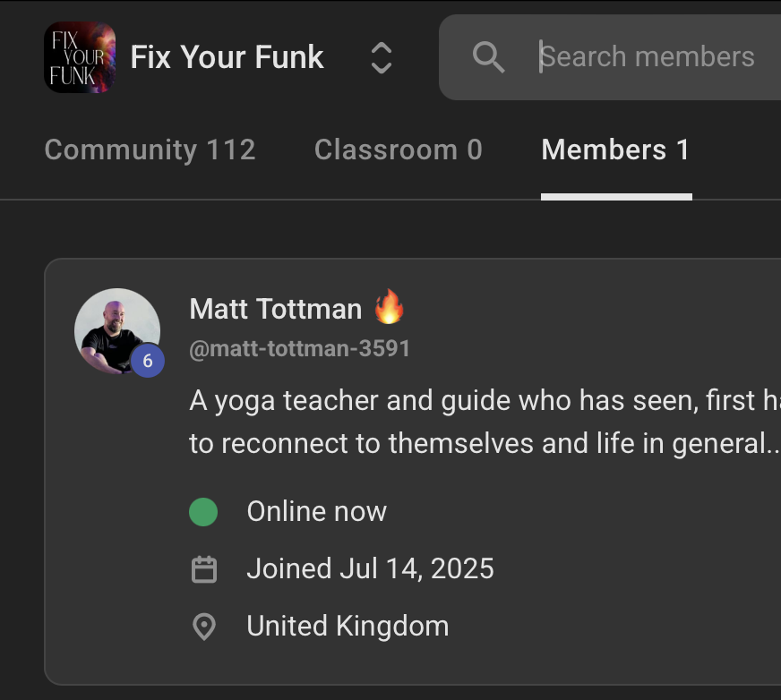This screenshot has height=700, width=781.
Task: Switch to the Community tab
Action: click(150, 149)
